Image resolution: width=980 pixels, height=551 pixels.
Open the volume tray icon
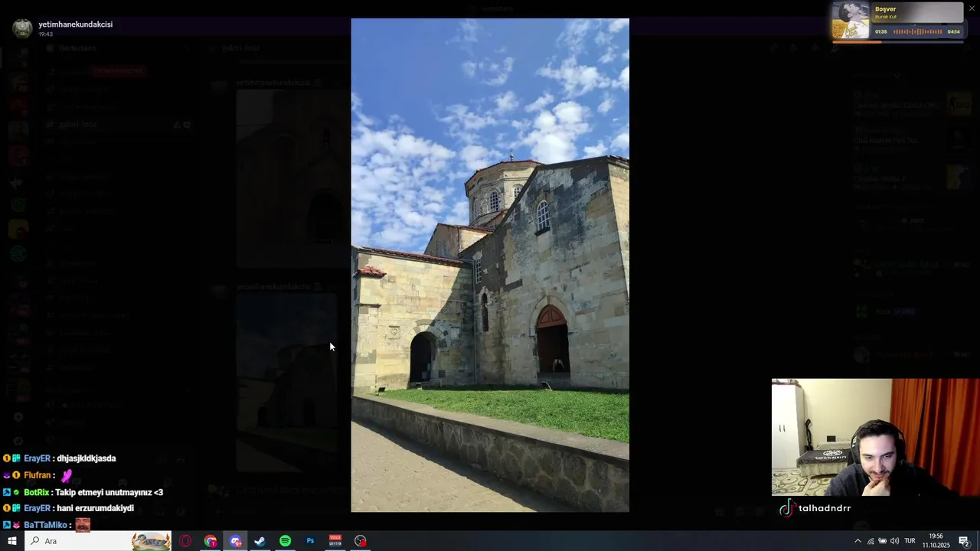[x=894, y=541]
